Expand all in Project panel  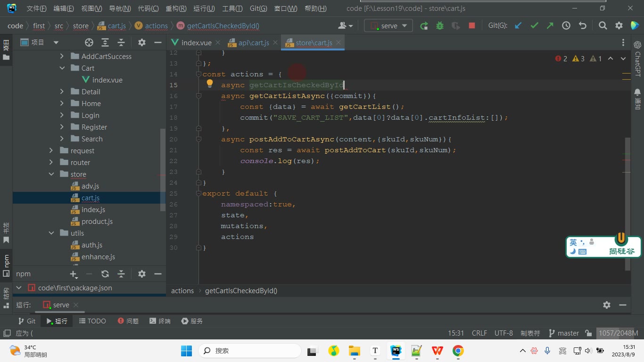105,42
